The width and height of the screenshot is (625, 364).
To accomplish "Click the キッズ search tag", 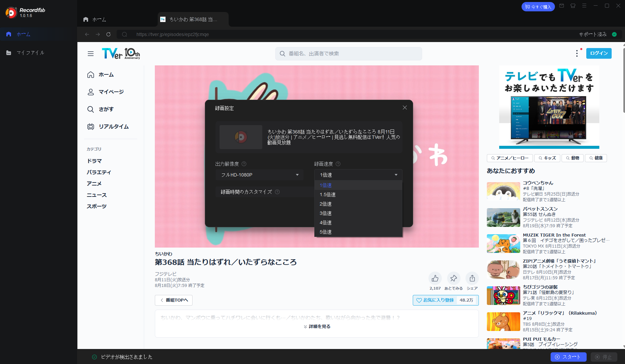I will 547,158.
